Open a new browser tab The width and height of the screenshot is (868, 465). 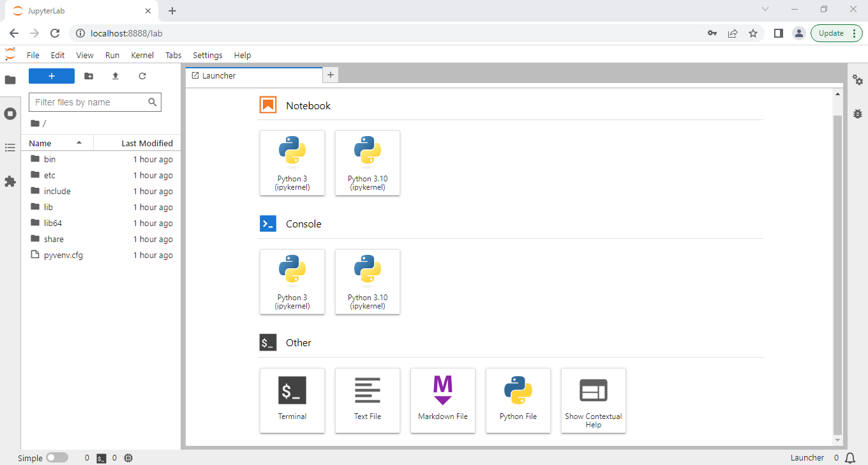click(172, 11)
